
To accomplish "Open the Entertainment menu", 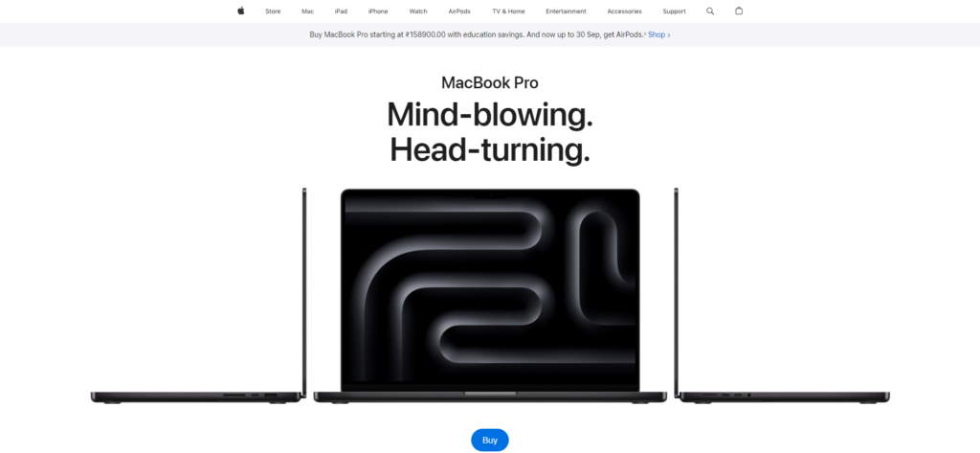I will tap(566, 11).
